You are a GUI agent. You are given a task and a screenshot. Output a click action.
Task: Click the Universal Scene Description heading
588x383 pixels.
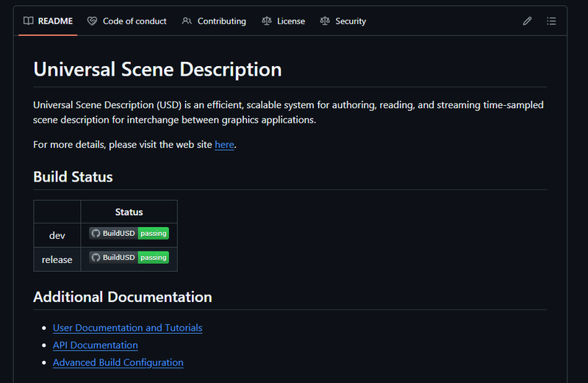[157, 70]
